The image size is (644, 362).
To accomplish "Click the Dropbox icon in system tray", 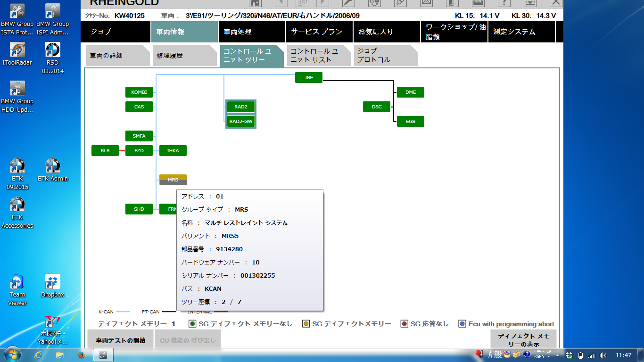I will pyautogui.click(x=569, y=355).
